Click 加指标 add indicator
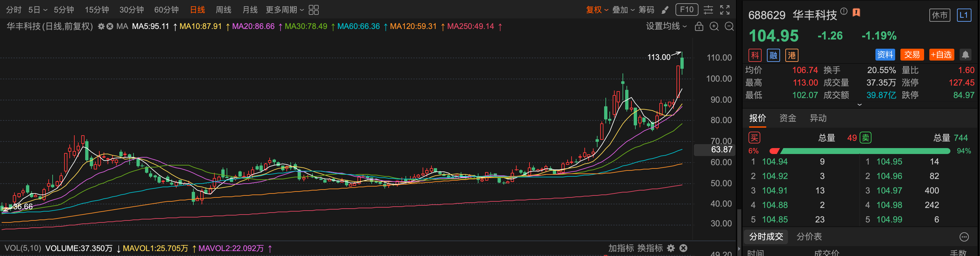The image size is (980, 256). tap(621, 248)
